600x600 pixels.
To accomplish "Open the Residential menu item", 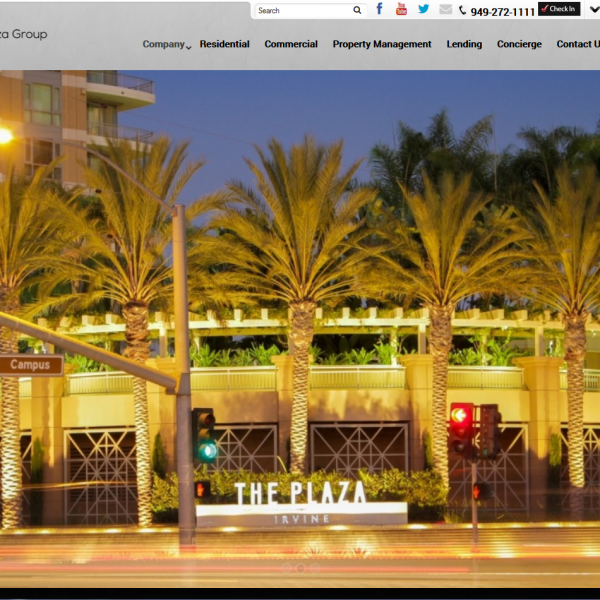I will click(224, 44).
